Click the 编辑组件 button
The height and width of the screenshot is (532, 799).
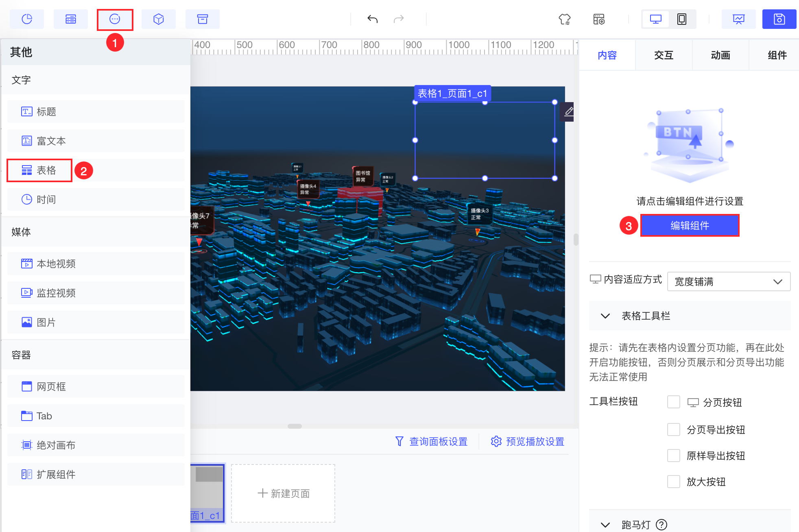690,225
